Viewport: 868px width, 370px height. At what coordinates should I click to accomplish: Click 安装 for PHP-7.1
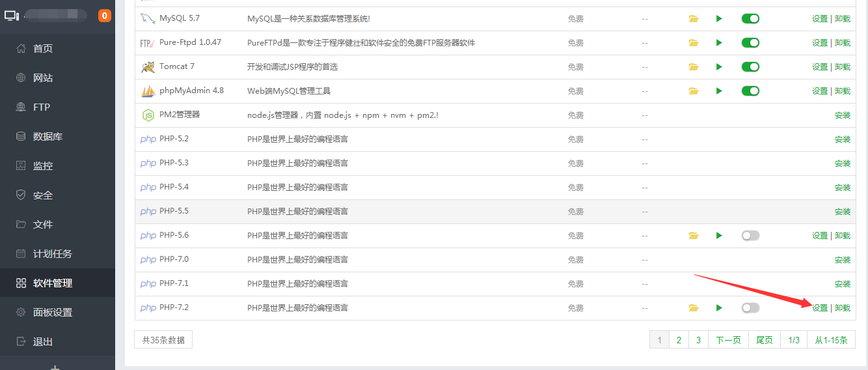pos(843,284)
